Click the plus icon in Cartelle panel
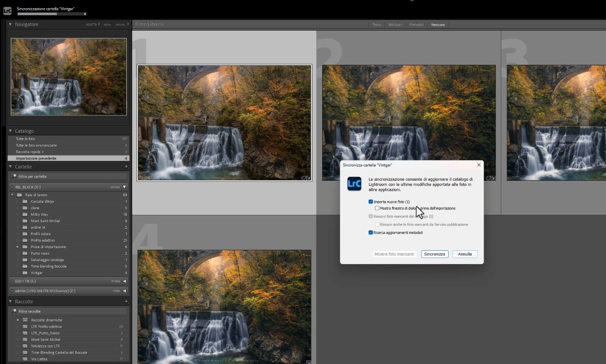The image size is (606, 364). point(126,166)
